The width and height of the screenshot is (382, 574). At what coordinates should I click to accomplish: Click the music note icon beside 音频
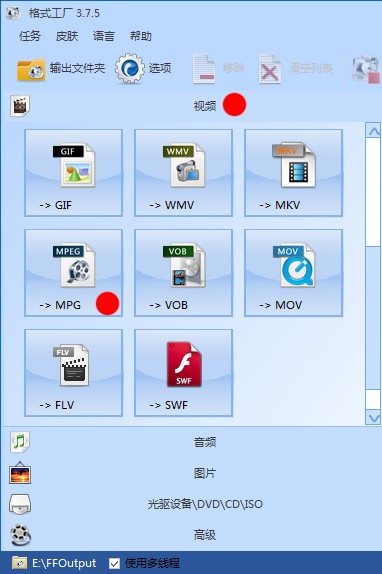20,442
